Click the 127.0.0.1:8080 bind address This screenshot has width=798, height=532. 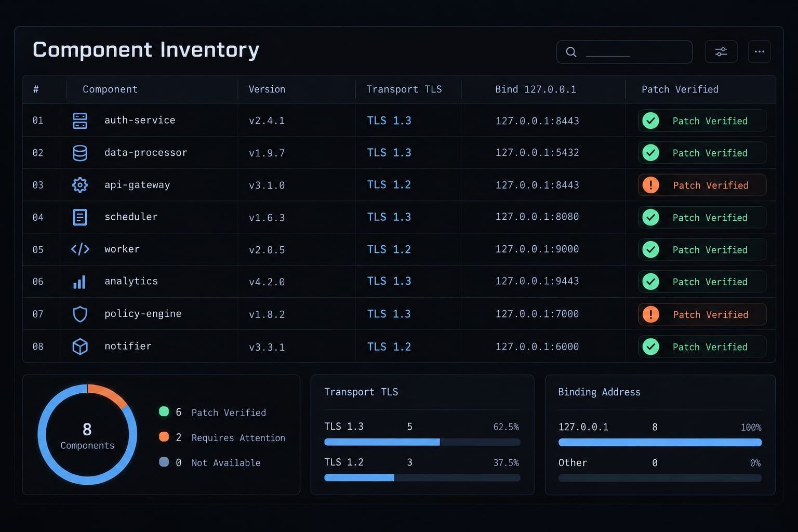537,217
